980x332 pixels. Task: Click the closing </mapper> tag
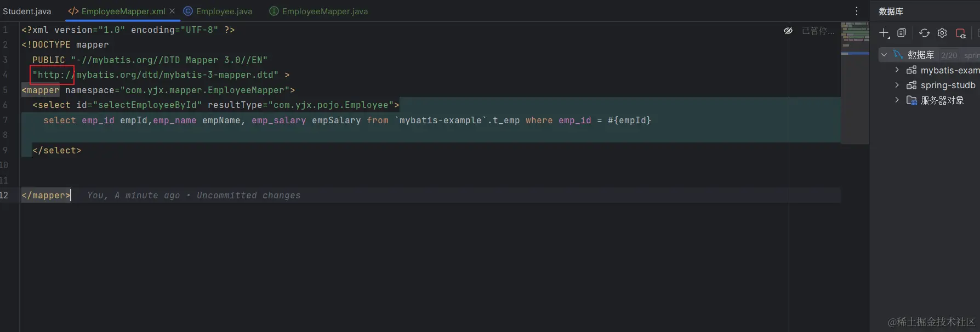46,195
